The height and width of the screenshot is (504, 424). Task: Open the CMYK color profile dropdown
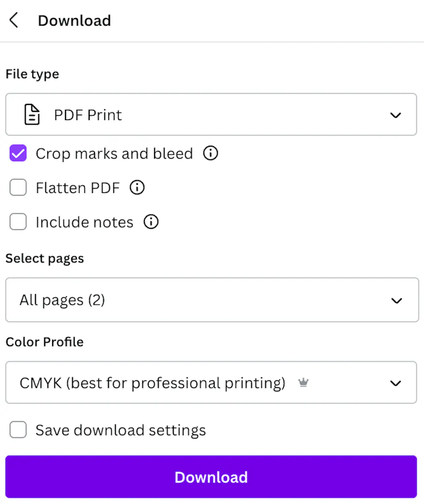coord(211,383)
